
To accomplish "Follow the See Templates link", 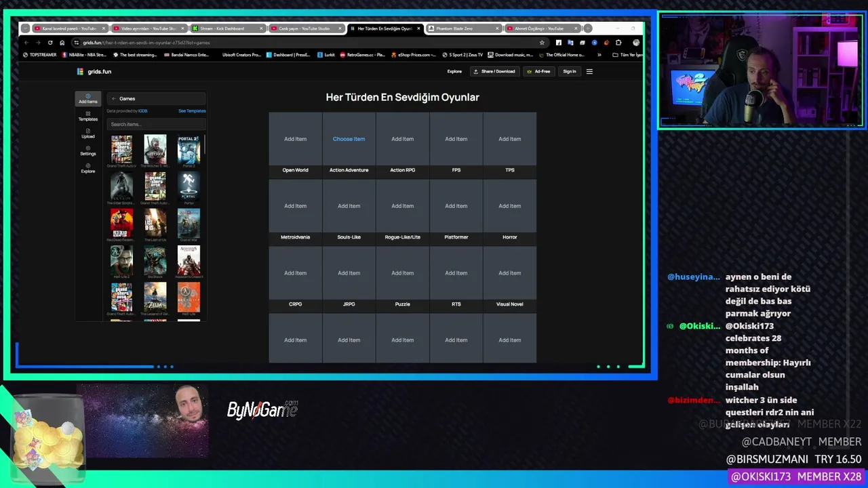I will pos(192,111).
